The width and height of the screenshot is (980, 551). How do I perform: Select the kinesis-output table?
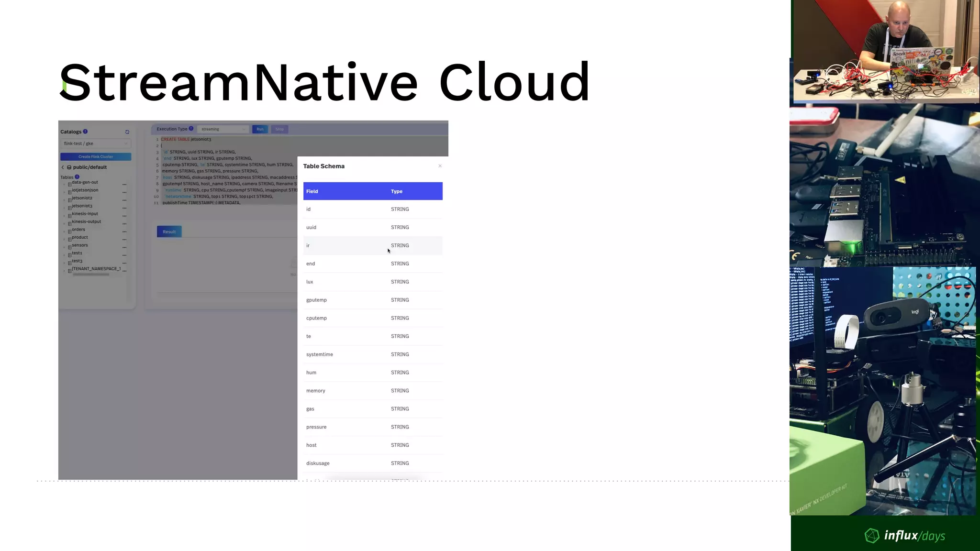coord(87,221)
